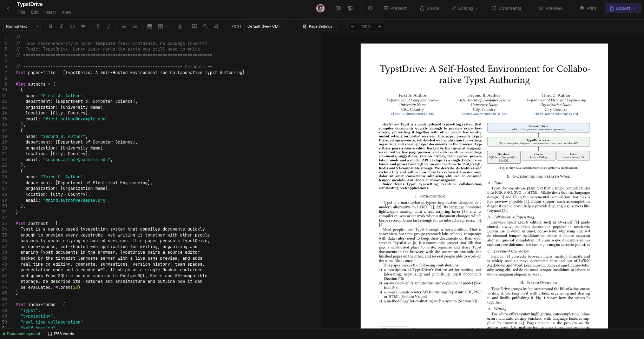
Task: Click the integral symbol icon
Action: [109, 26]
